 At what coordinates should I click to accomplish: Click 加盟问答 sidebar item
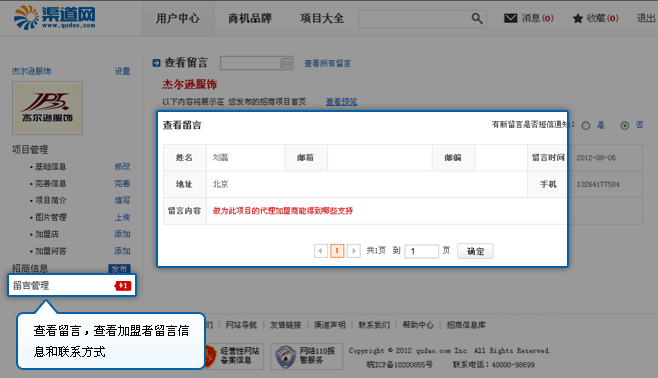pyautogui.click(x=50, y=251)
